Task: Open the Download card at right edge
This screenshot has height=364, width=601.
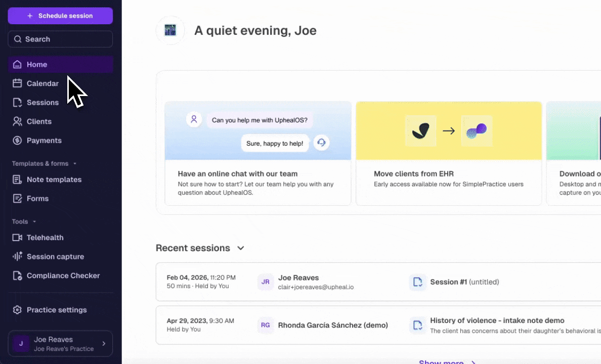Action: 574,153
